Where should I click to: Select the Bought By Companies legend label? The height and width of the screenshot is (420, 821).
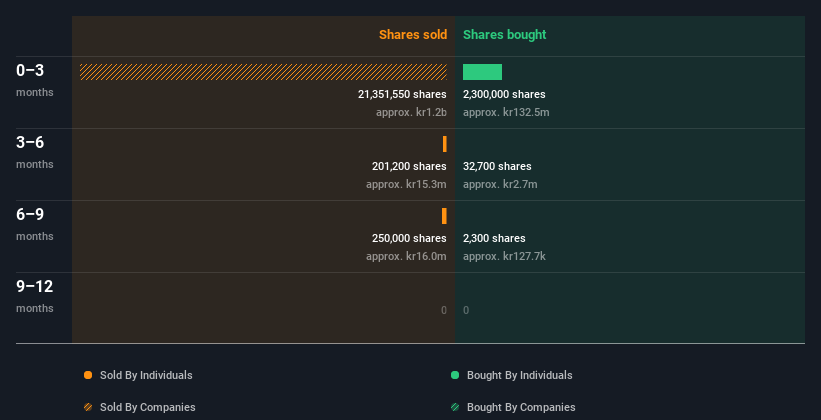coord(521,407)
